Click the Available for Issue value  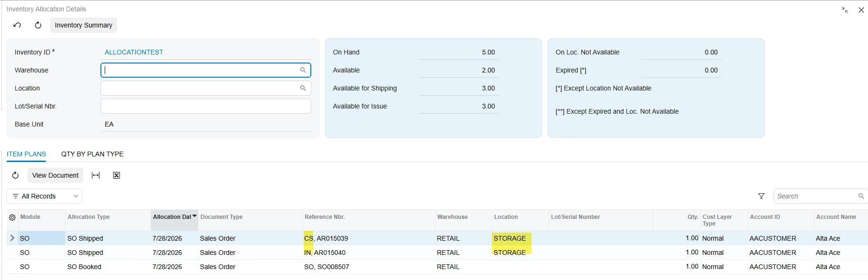(x=488, y=106)
